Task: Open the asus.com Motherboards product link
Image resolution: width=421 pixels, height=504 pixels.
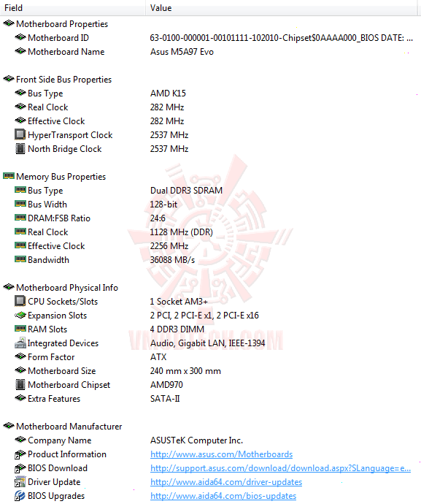Action: click(x=221, y=454)
